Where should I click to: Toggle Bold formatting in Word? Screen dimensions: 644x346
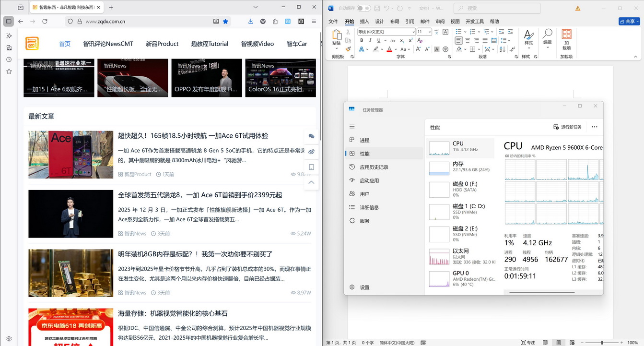pos(362,40)
